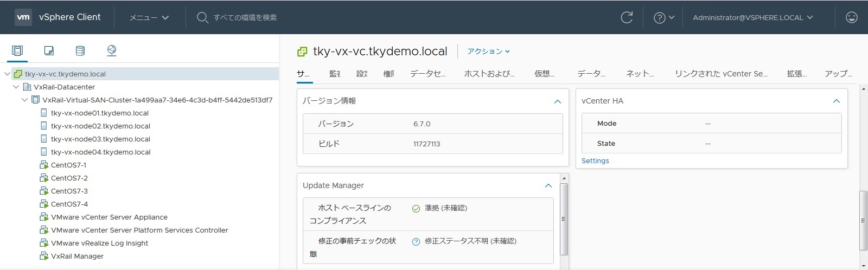Screen dimensions: 868x270
Task: Open Administrator@VSPHERE.LOCAL user menu
Action: [x=752, y=17]
